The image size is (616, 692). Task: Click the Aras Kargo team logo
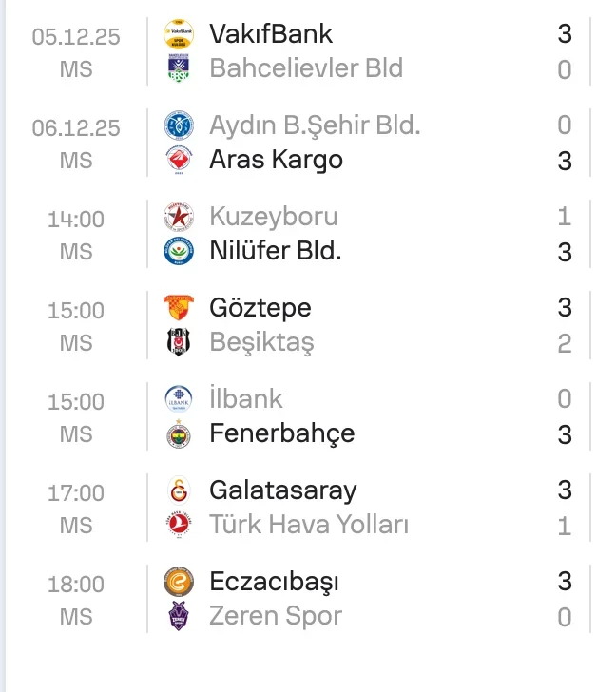point(178,160)
